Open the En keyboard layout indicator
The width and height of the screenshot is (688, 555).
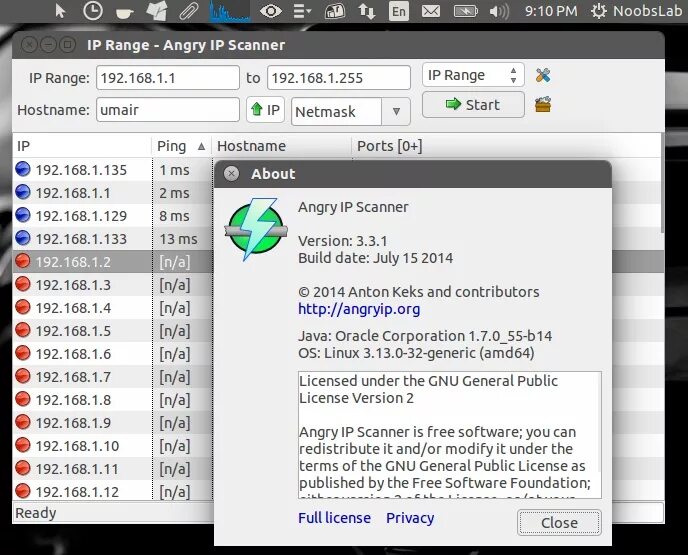[x=398, y=11]
